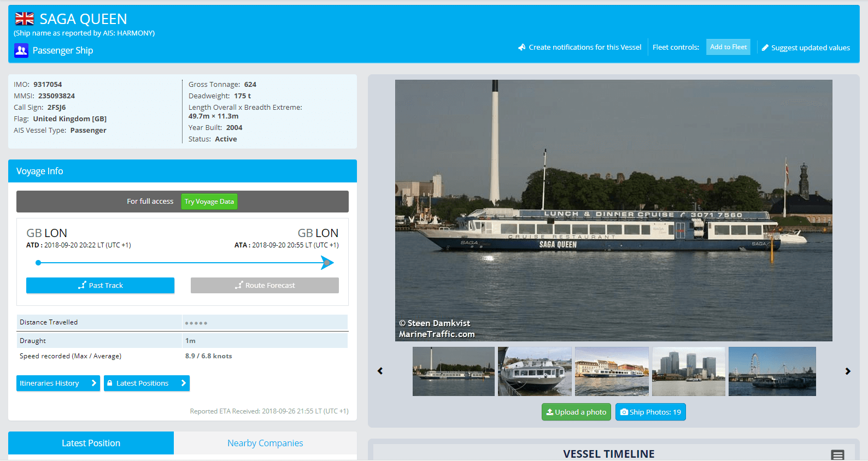Switch to the Latest Position tab
The height and width of the screenshot is (461, 868).
coord(91,443)
